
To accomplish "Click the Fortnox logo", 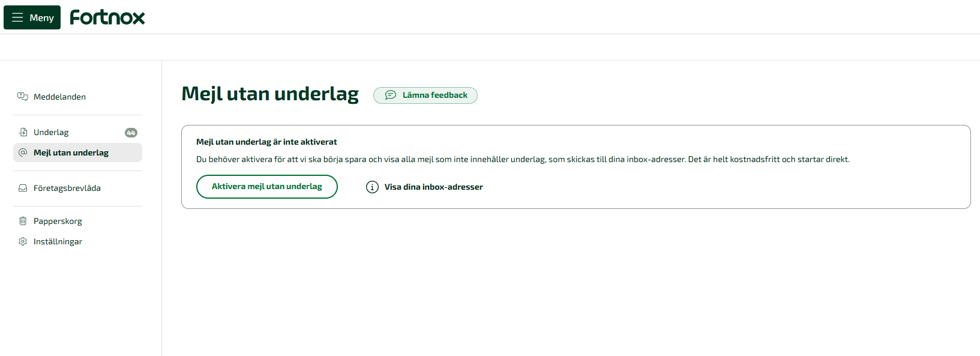I will pyautogui.click(x=107, y=17).
